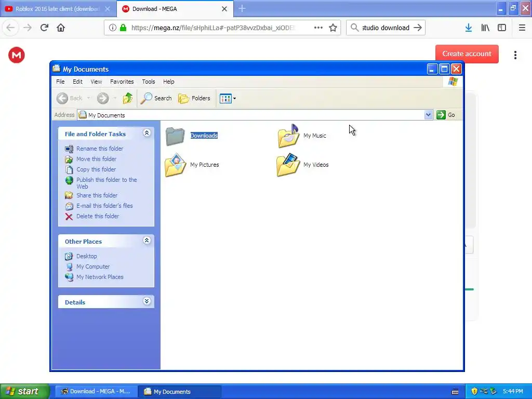Click Share this folder link
Image resolution: width=532 pixels, height=399 pixels.
(x=97, y=195)
